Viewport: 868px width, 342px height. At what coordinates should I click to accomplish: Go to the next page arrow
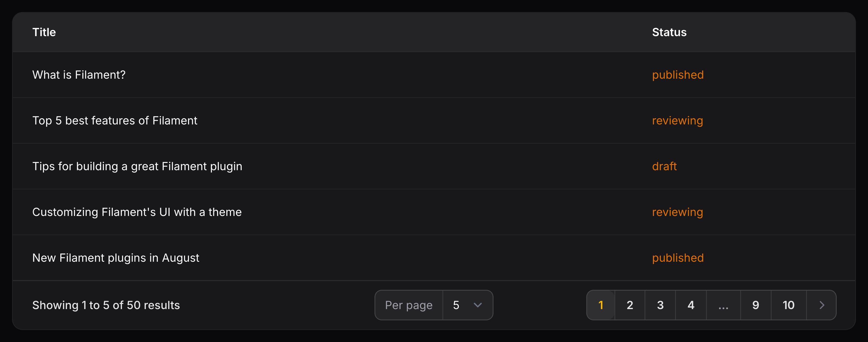[x=821, y=305]
